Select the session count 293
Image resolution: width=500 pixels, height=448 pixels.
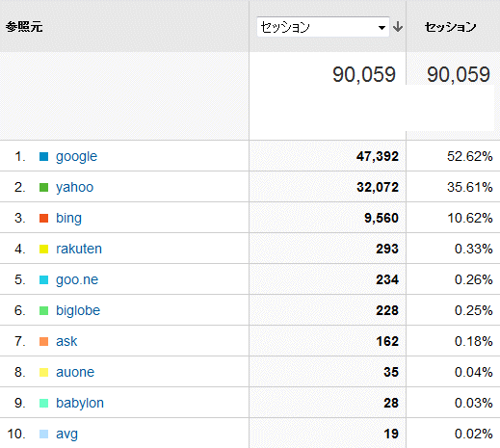pos(387,250)
